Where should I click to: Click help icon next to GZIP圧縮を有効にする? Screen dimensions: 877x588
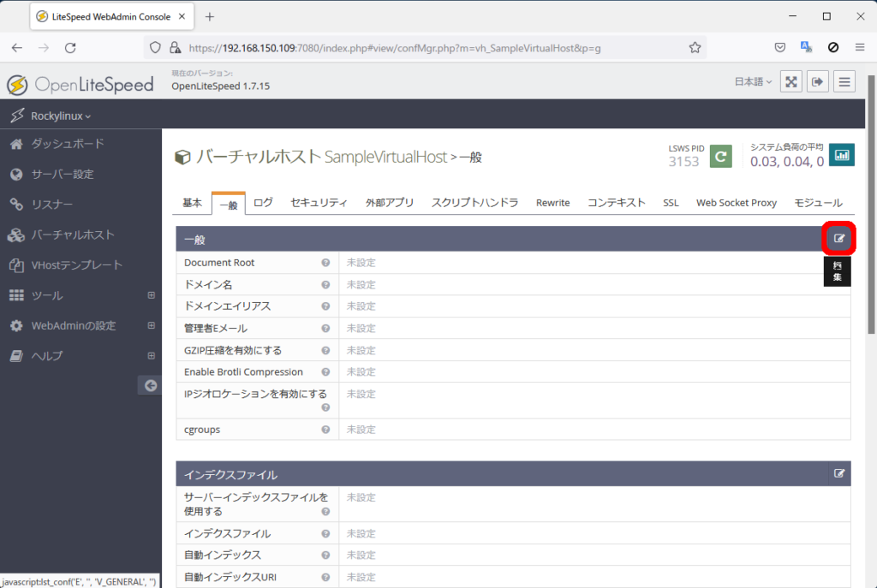(325, 350)
